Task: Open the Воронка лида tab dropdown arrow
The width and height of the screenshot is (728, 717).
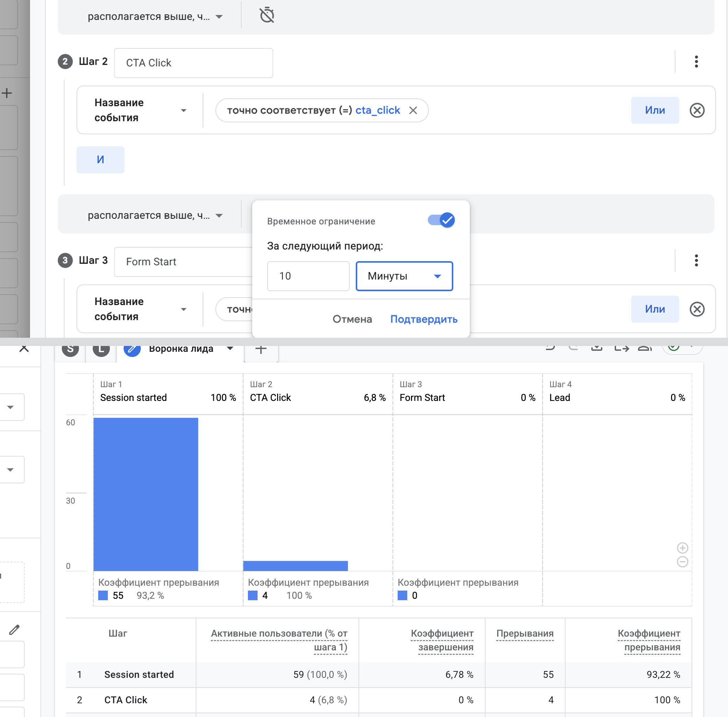Action: 230,349
